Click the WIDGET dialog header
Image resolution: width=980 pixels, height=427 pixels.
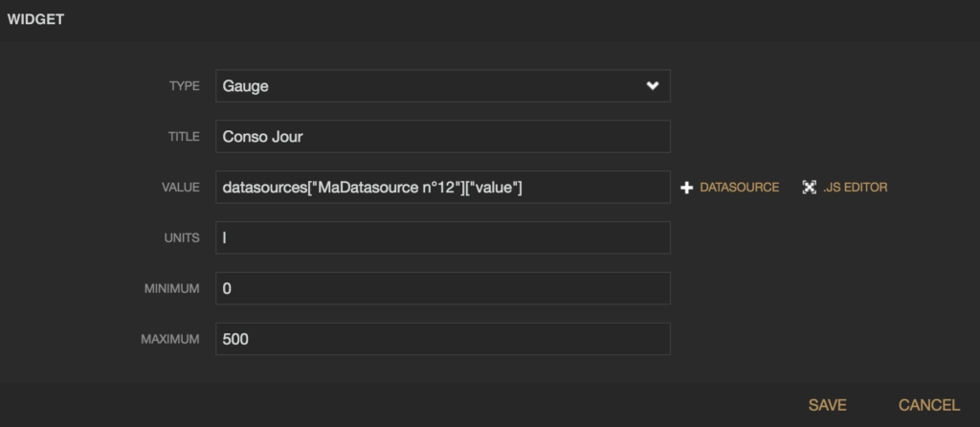[x=35, y=19]
